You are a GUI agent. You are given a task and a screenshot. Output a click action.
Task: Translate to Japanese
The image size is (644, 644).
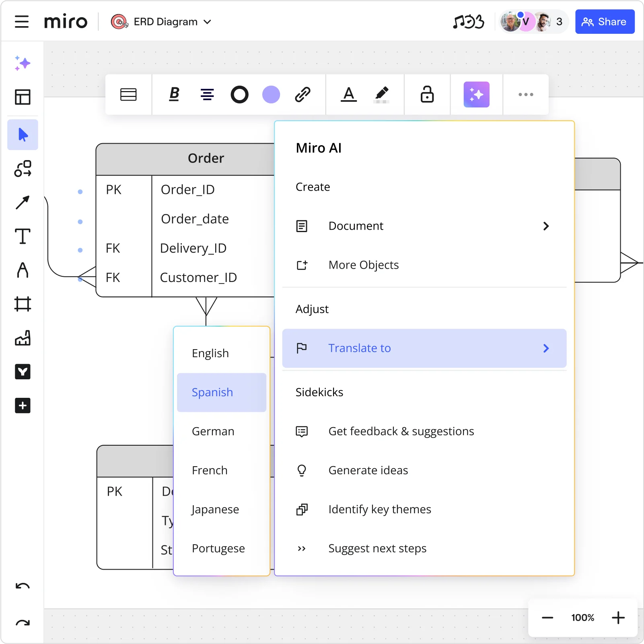pyautogui.click(x=222, y=510)
